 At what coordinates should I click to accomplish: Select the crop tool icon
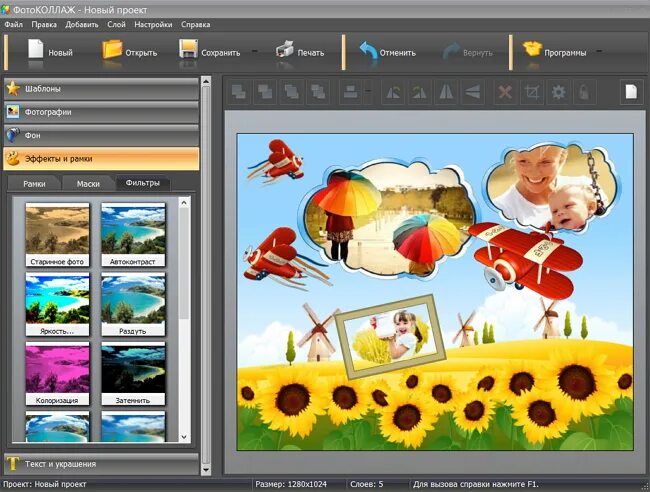(x=532, y=92)
